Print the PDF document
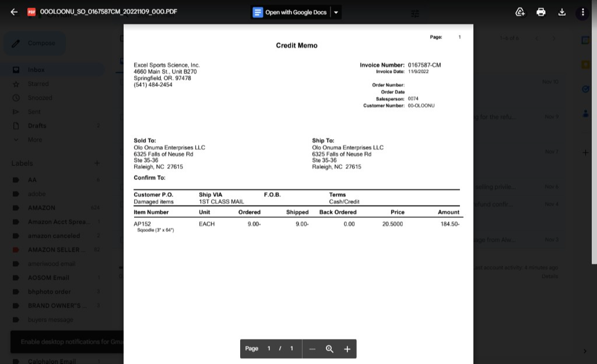The image size is (597, 364). point(540,12)
